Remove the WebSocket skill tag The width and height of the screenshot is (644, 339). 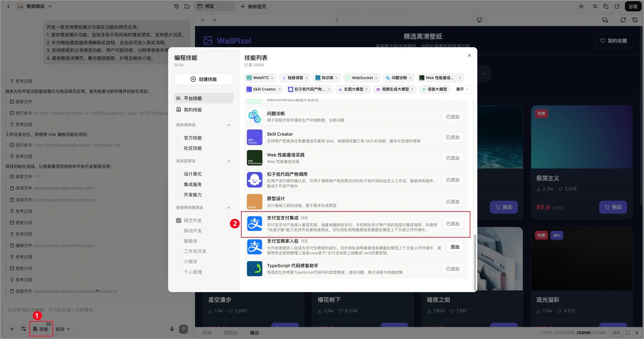[x=376, y=78]
